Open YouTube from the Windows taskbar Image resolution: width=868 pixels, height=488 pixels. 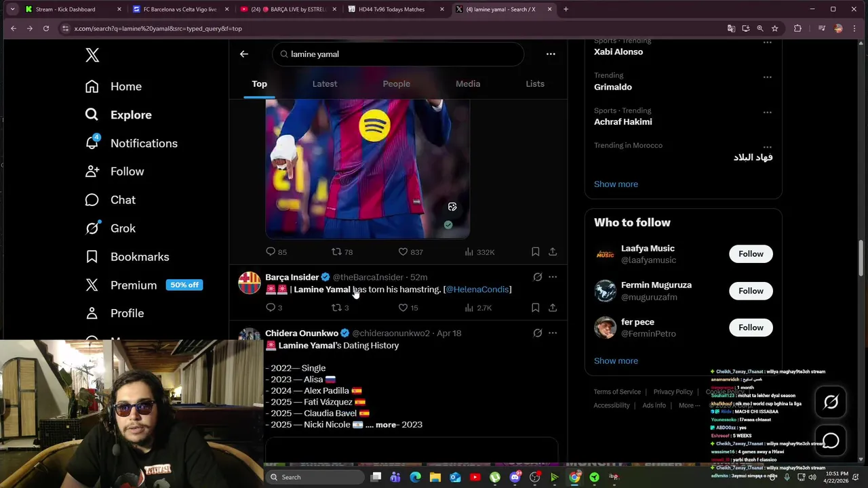coord(475,477)
